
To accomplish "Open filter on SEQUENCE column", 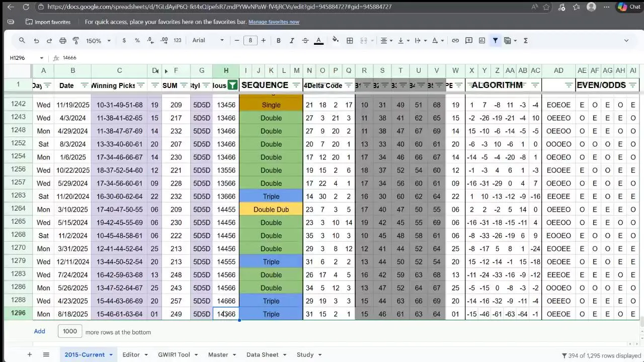I will 296,85.
